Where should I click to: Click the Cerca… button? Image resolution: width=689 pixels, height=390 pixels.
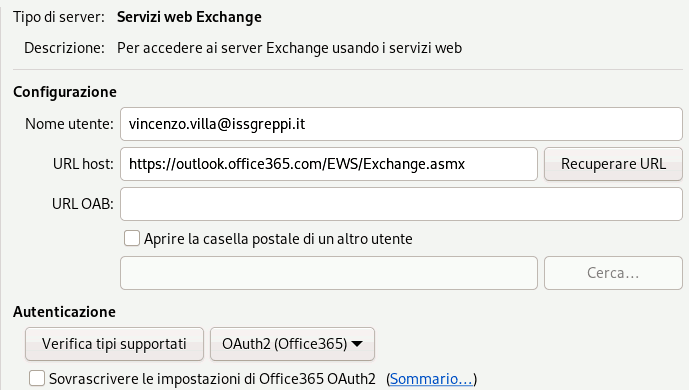613,273
